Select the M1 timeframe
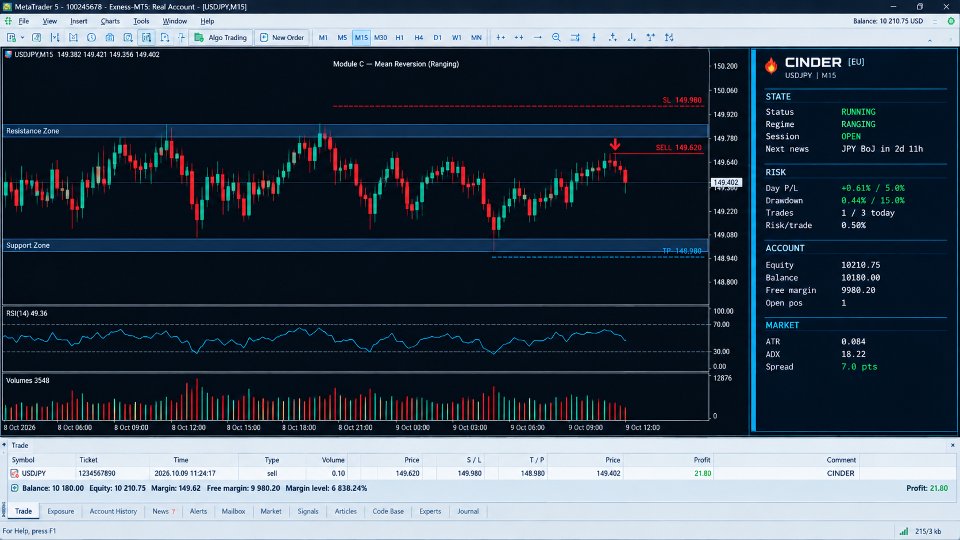The width and height of the screenshot is (960, 540). click(323, 37)
